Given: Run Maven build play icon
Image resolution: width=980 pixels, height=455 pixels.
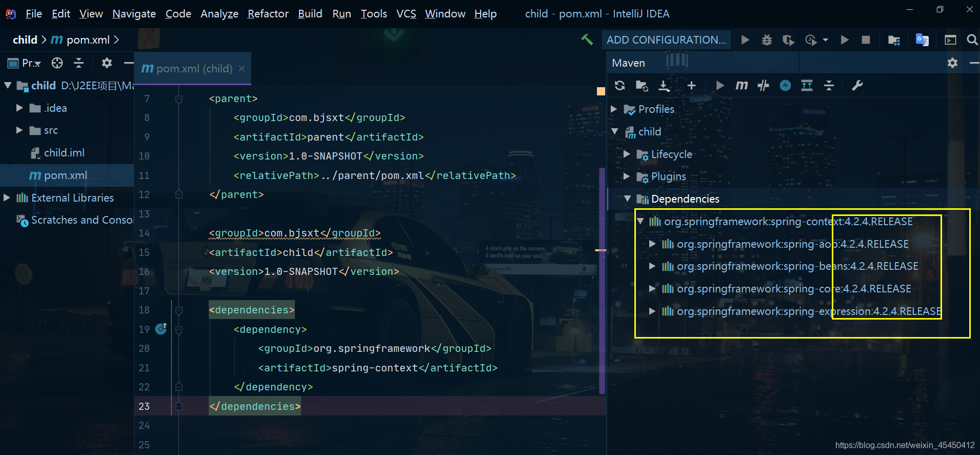Looking at the screenshot, I should click(719, 86).
